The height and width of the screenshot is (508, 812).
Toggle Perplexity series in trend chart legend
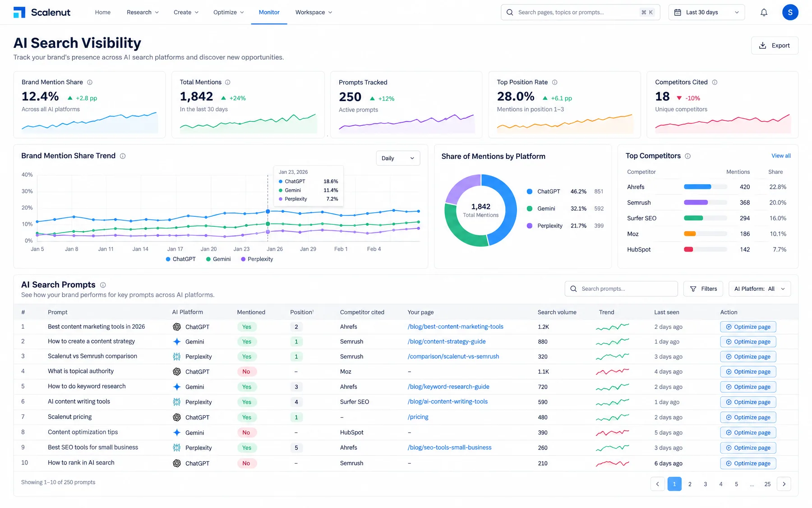tap(257, 259)
